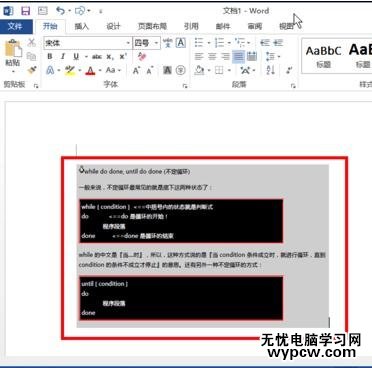Apply red font color button
Screen dimensions: 372x368
pyautogui.click(x=90, y=70)
